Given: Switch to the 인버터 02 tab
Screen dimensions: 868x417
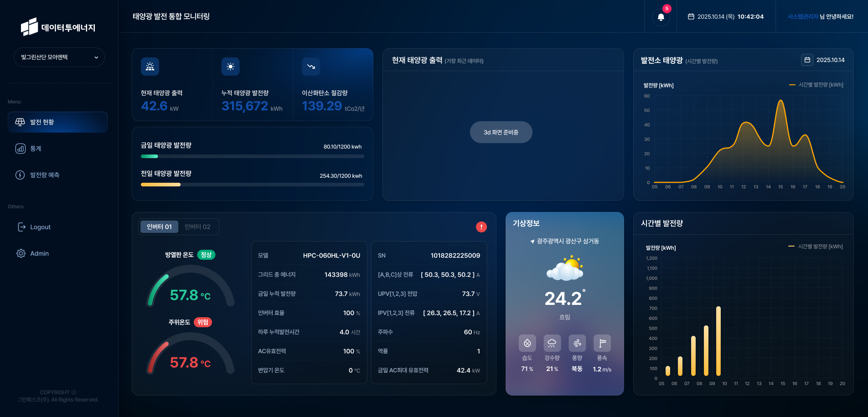Looking at the screenshot, I should (197, 227).
